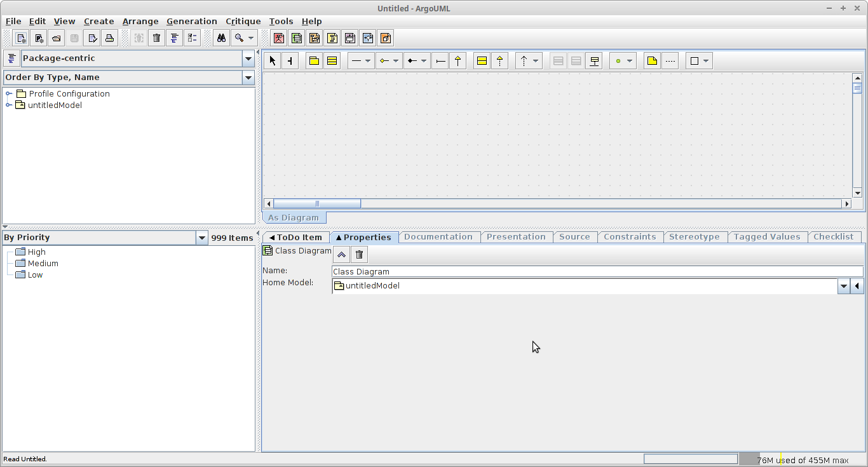Viewport: 868px width, 467px height.
Task: Open the Arrange menu
Action: coord(140,21)
